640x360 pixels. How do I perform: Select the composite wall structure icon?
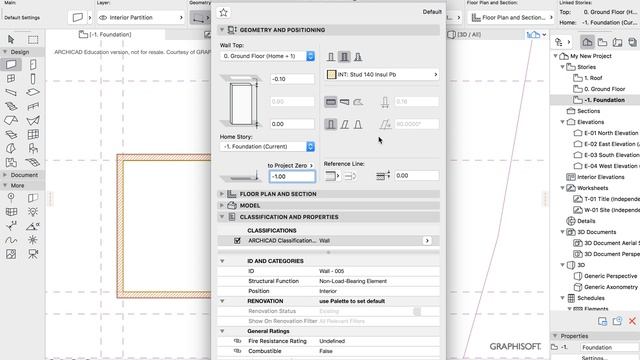(344, 57)
